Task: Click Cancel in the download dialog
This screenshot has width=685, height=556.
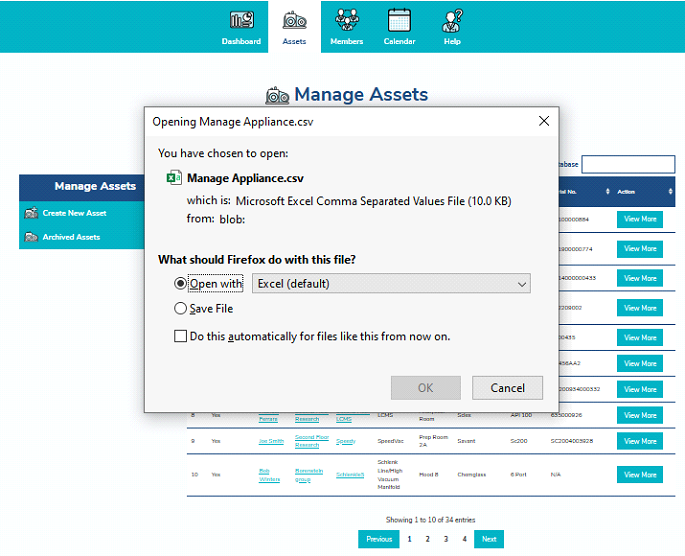Action: click(x=507, y=388)
